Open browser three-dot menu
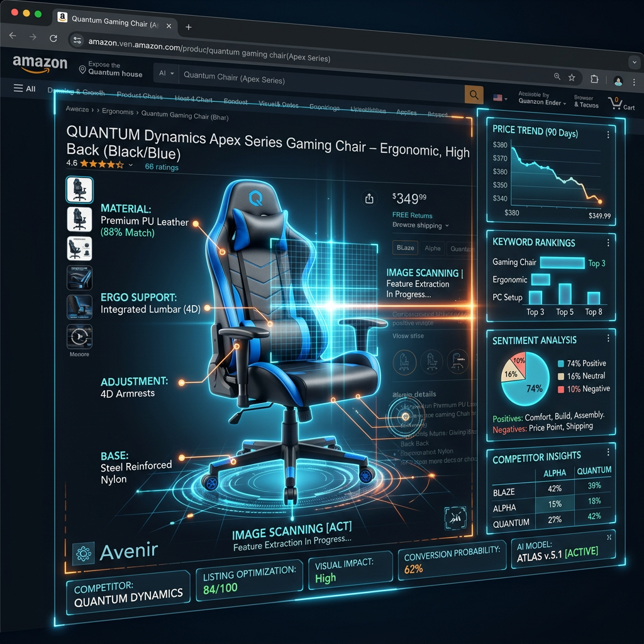This screenshot has height=644, width=644. [x=634, y=82]
